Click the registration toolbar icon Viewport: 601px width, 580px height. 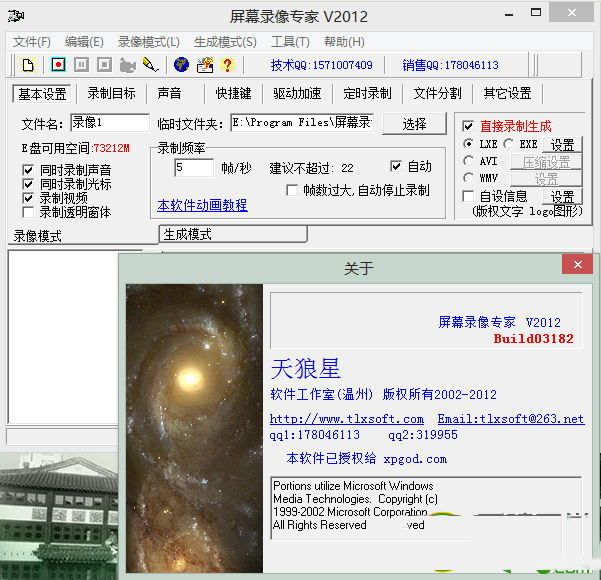point(205,64)
